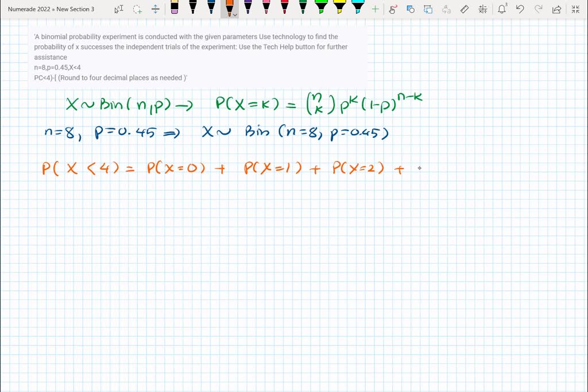Viewport: 588px width, 392px height.
Task: Pick the black pen tool
Action: tap(192, 9)
